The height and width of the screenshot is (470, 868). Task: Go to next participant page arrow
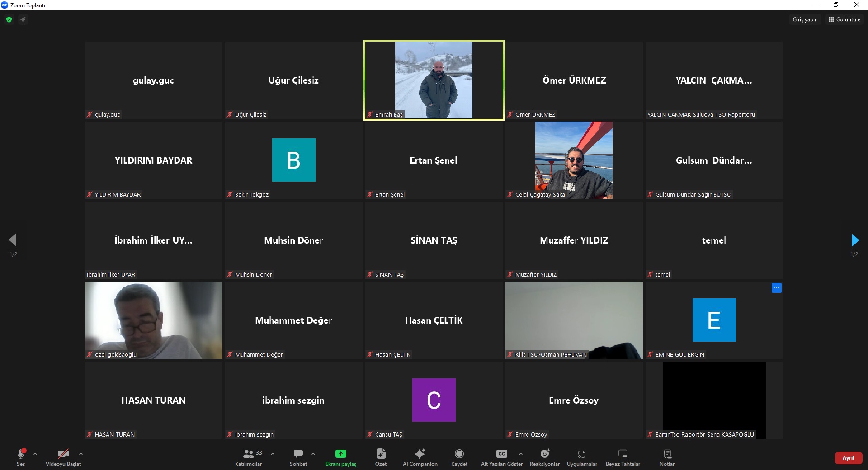pyautogui.click(x=854, y=240)
